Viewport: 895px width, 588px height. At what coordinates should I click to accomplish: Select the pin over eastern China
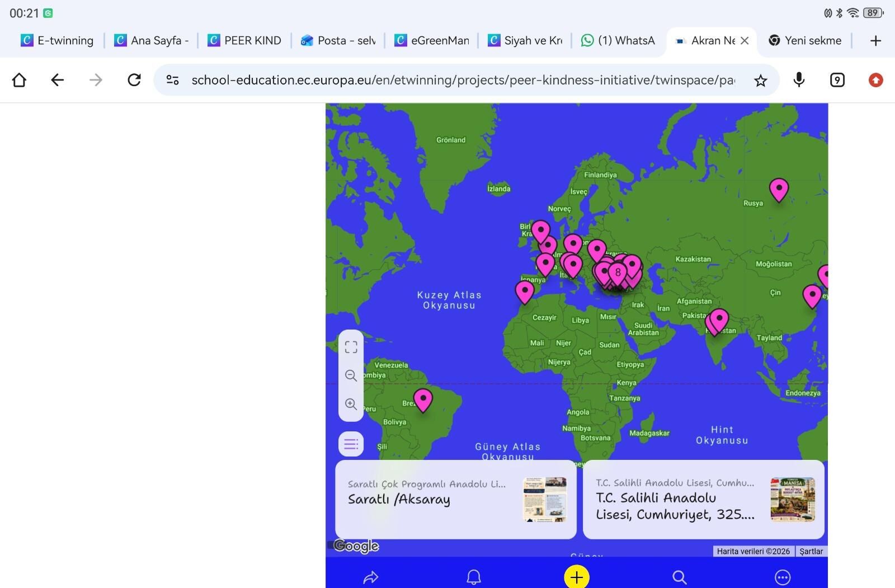tap(812, 297)
